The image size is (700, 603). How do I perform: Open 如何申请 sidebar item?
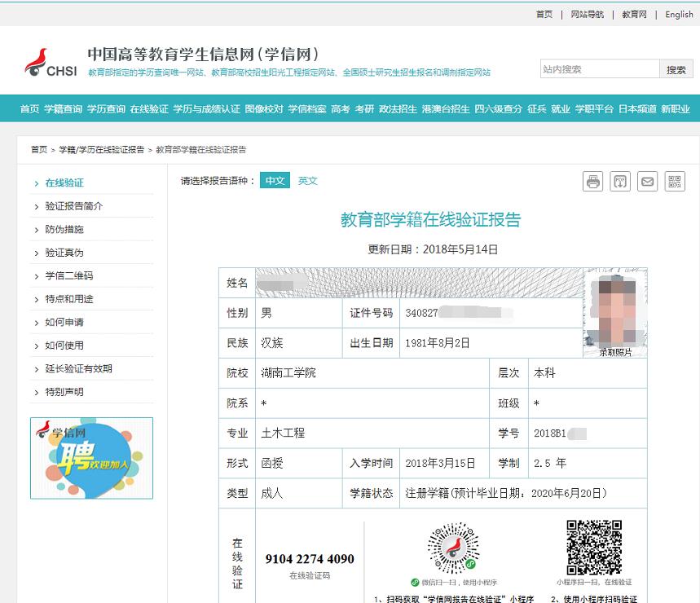tap(64, 322)
